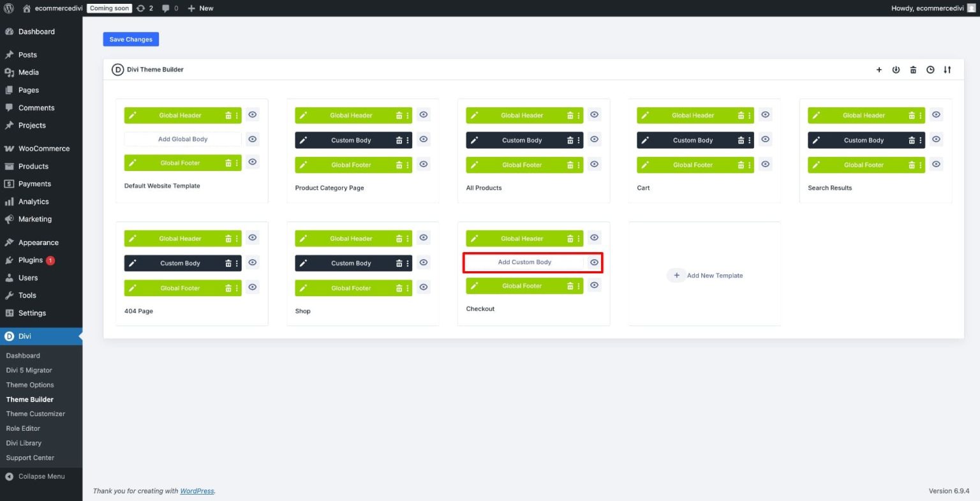Click Add New Template
The width and height of the screenshot is (980, 501).
point(705,276)
